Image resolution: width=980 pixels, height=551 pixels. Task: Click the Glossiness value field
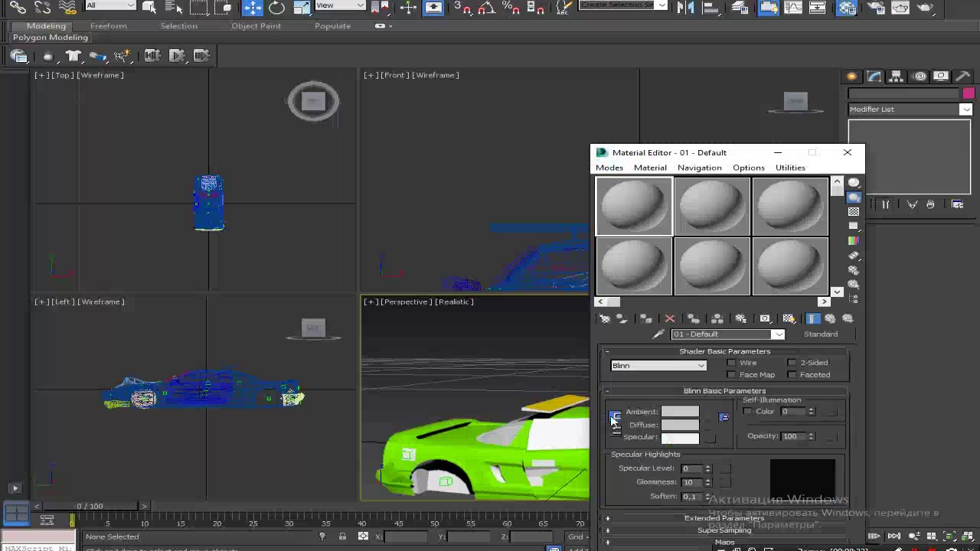tap(691, 482)
